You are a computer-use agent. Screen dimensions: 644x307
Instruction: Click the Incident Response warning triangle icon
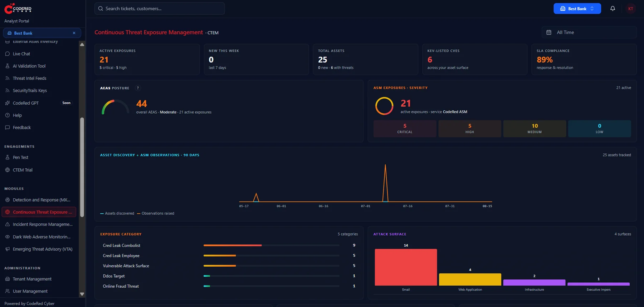coord(8,224)
